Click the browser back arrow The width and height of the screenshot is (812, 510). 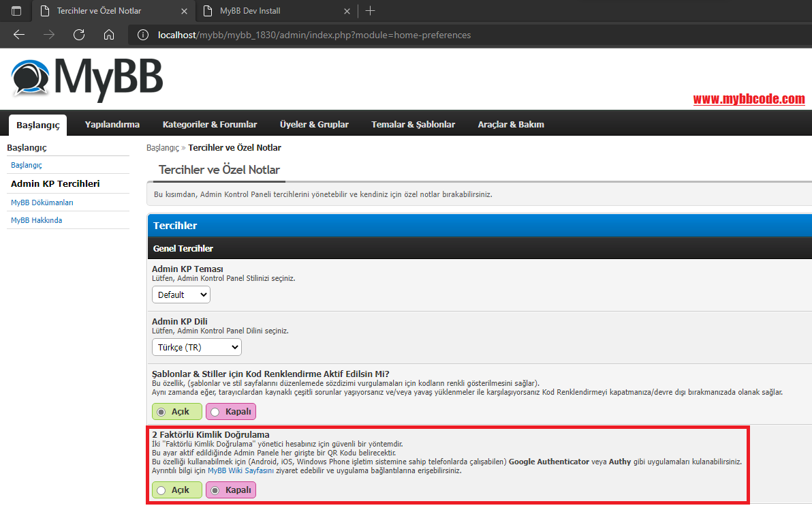[x=19, y=35]
